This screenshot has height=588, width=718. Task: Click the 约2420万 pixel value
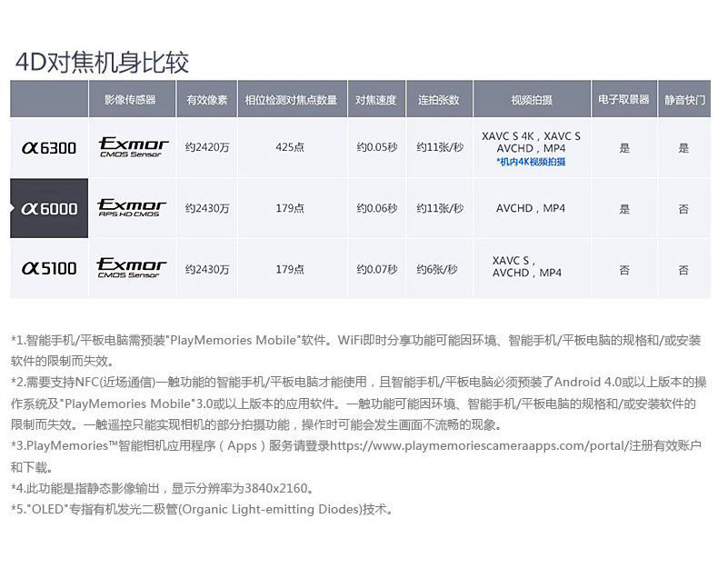(x=207, y=147)
